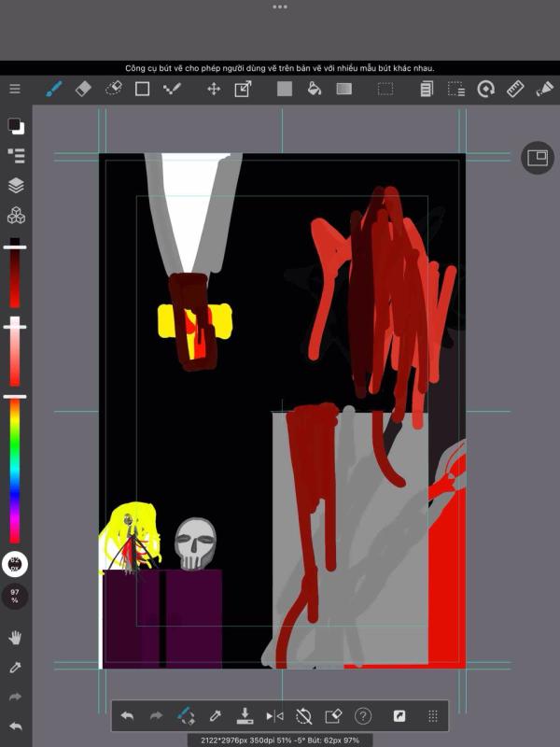560x747 pixels.
Task: Expand the tool properties list panel
Action: (x=16, y=155)
